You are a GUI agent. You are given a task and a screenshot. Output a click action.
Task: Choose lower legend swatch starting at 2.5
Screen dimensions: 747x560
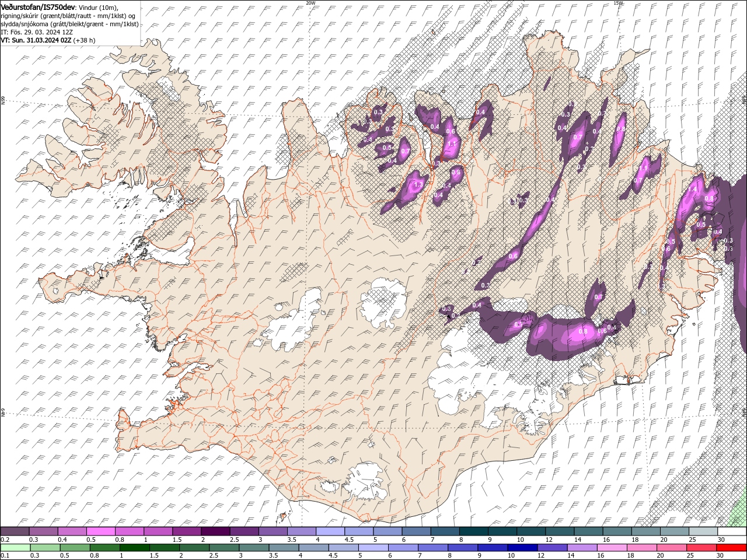[224, 548]
